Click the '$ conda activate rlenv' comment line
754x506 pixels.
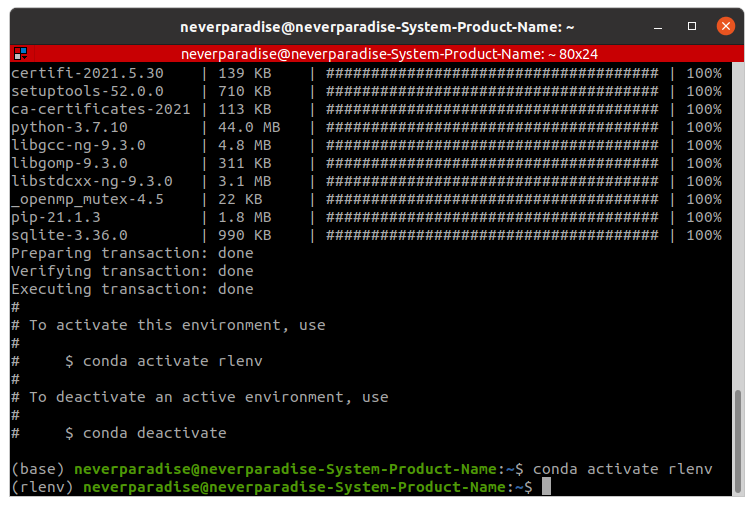pos(164,361)
